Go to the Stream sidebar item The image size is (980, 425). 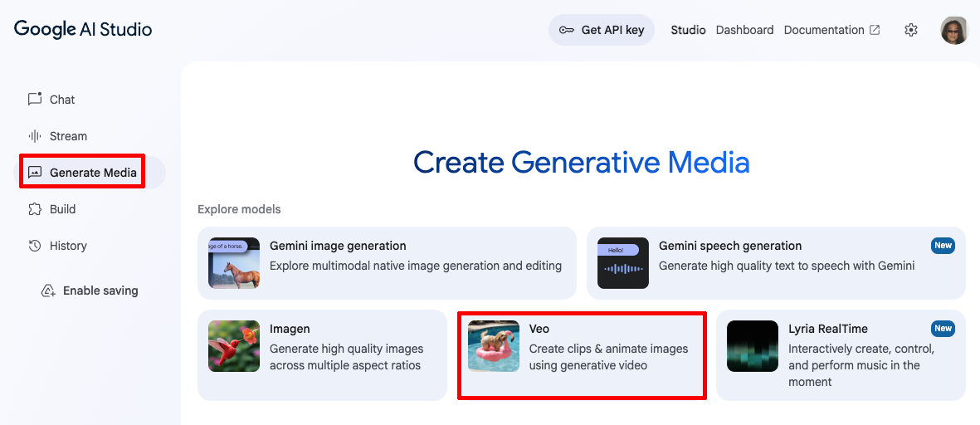(x=90, y=136)
